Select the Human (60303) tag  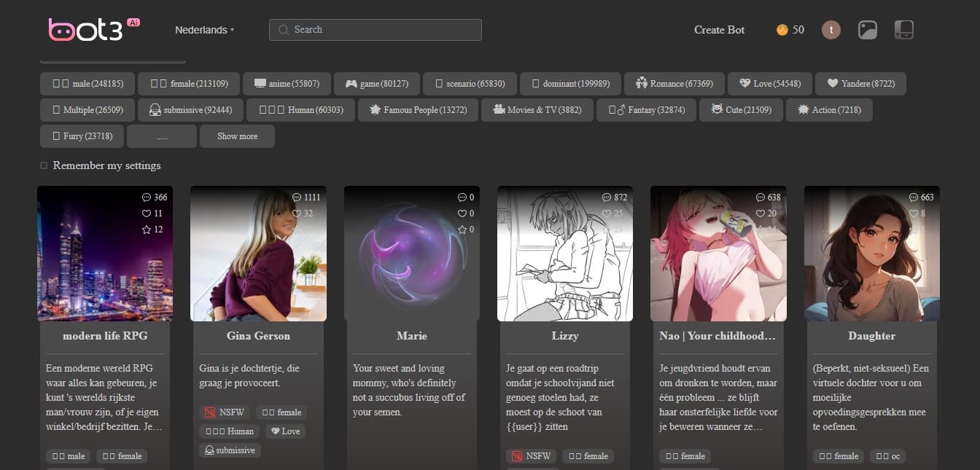(300, 110)
